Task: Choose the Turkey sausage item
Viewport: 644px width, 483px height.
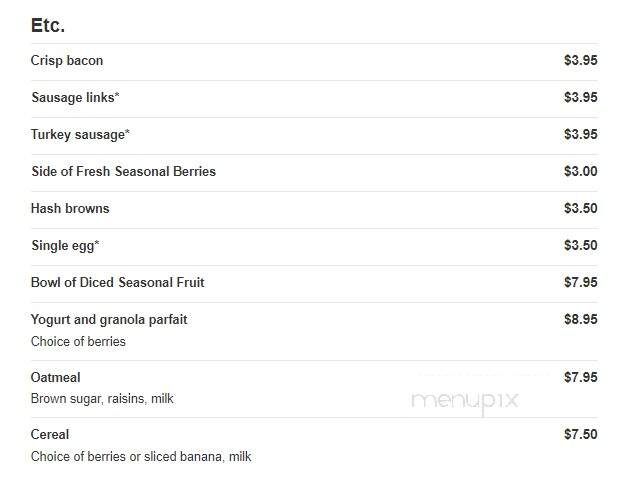Action: pos(80,134)
